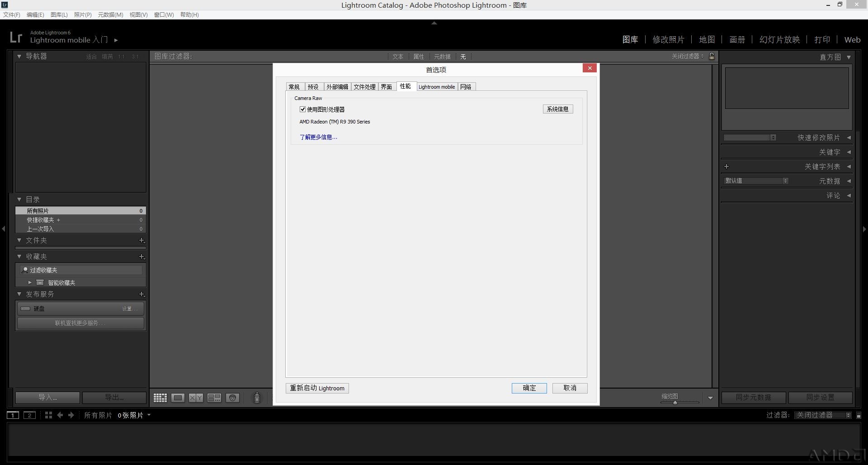Expand Quick Develop (快速修改照片) panel
The image size is (868, 465).
pyautogui.click(x=849, y=138)
